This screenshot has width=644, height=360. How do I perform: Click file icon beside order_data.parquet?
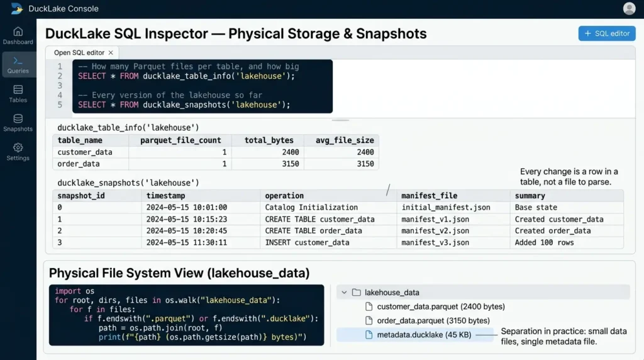tap(369, 320)
